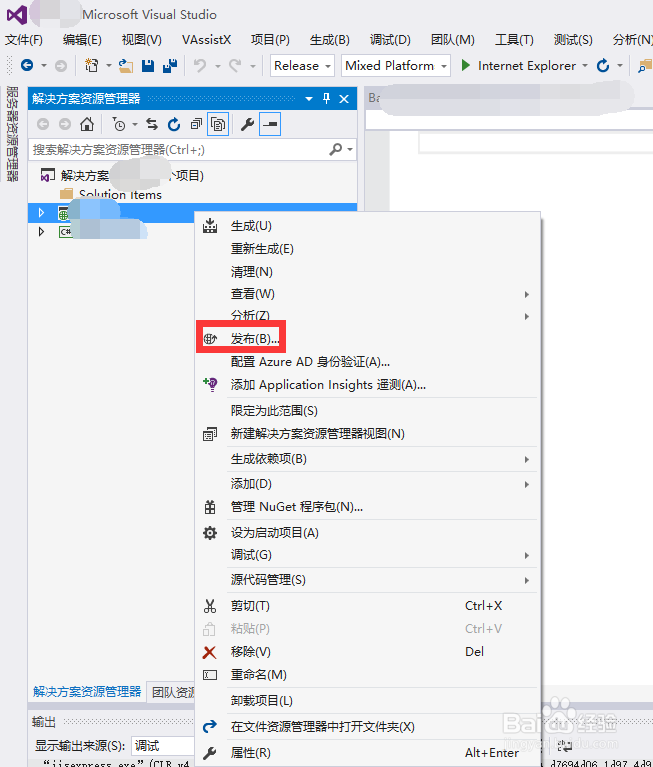Click the browser Refresh icon in the toolbar

[x=603, y=66]
